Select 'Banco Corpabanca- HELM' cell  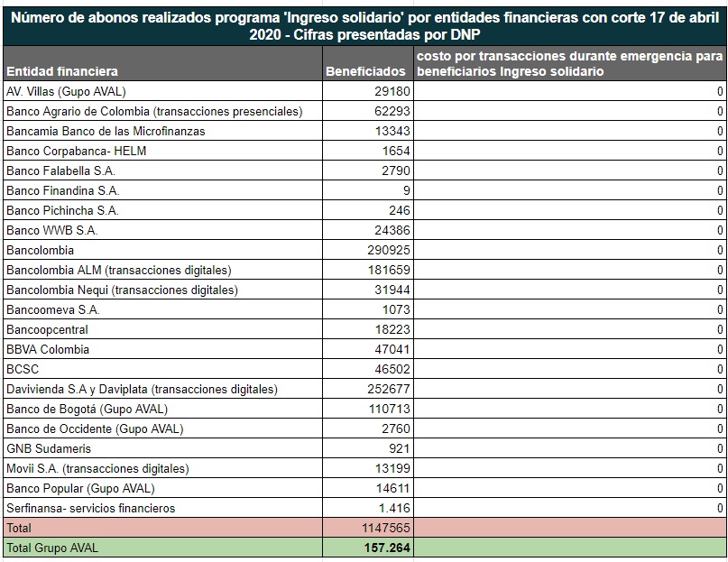pyautogui.click(x=162, y=151)
